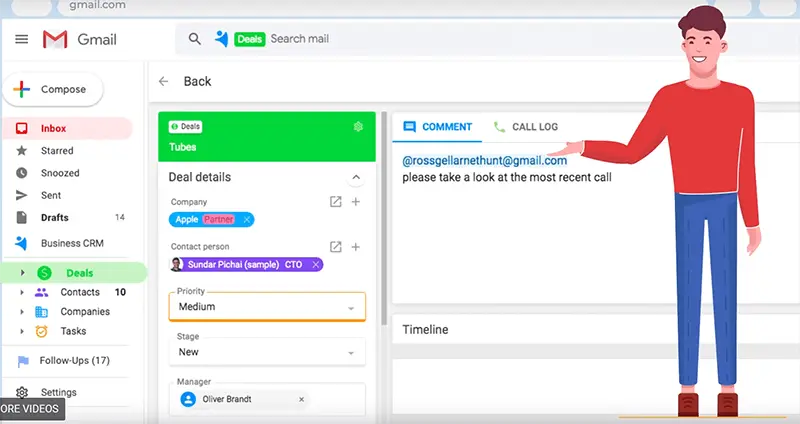
Task: Focus the Search mail field
Action: tap(299, 39)
